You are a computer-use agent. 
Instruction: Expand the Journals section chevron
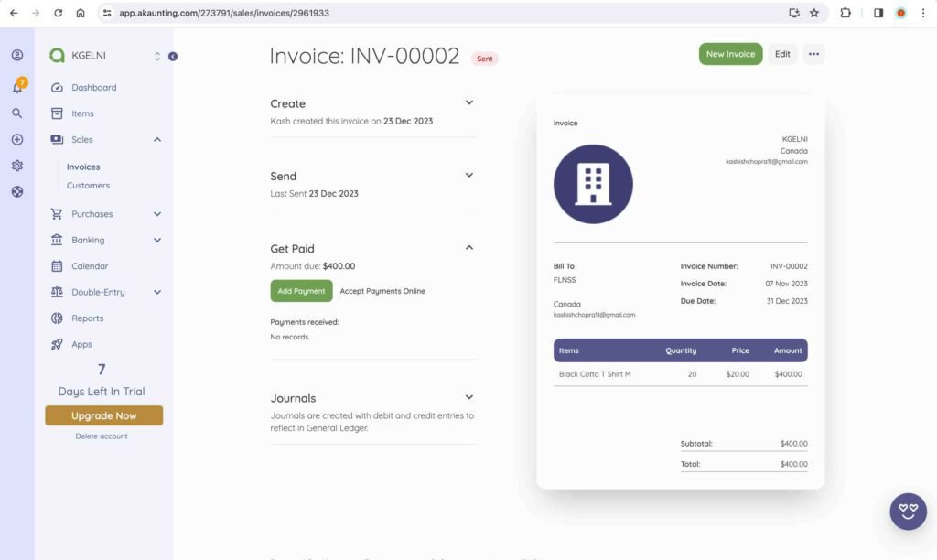[469, 397]
